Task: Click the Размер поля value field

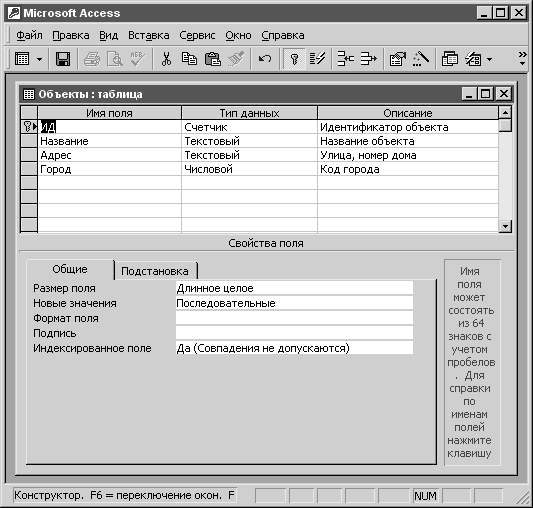Action: tap(294, 288)
